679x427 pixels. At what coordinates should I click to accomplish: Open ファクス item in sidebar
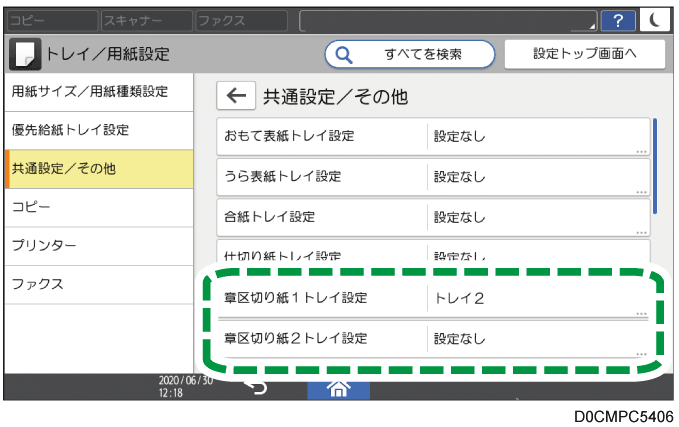99,285
